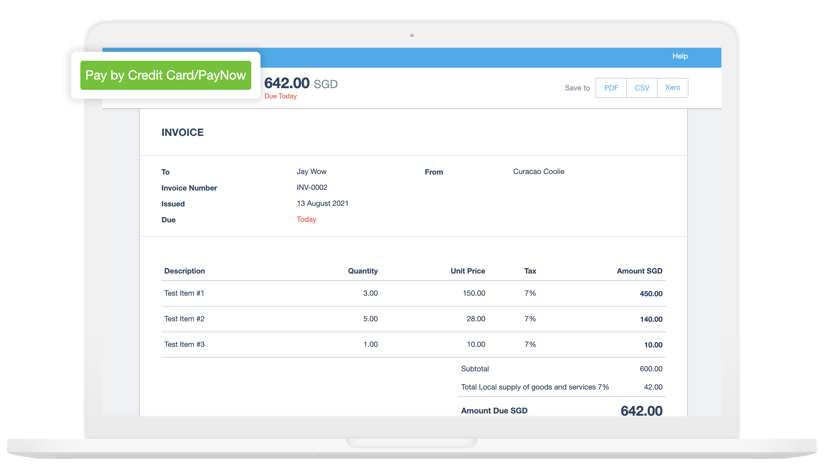Select the Test Item #1 row

point(184,293)
